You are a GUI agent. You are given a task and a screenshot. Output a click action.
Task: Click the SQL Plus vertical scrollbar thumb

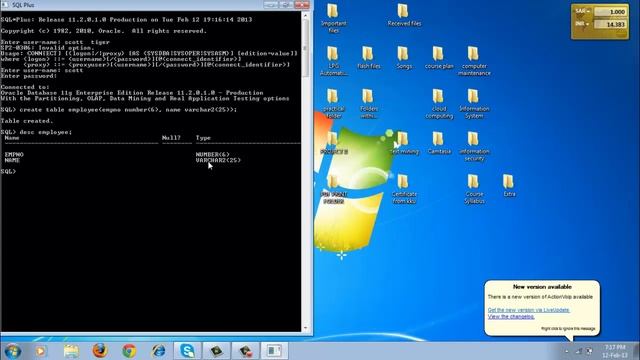(305, 49)
